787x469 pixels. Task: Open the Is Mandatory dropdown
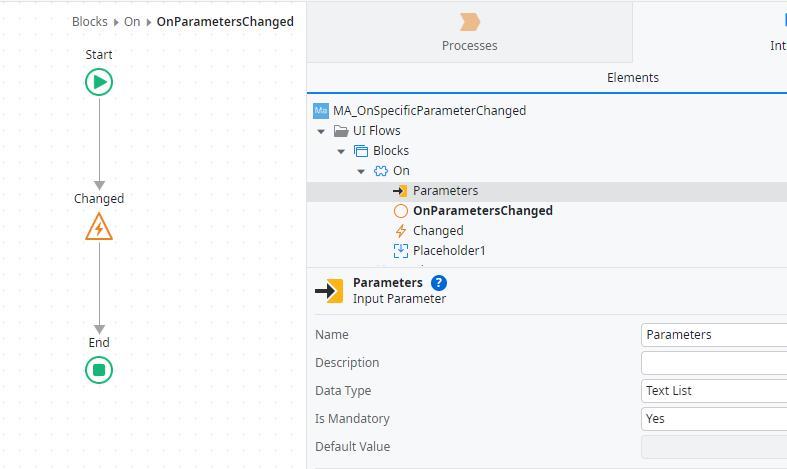(713, 419)
